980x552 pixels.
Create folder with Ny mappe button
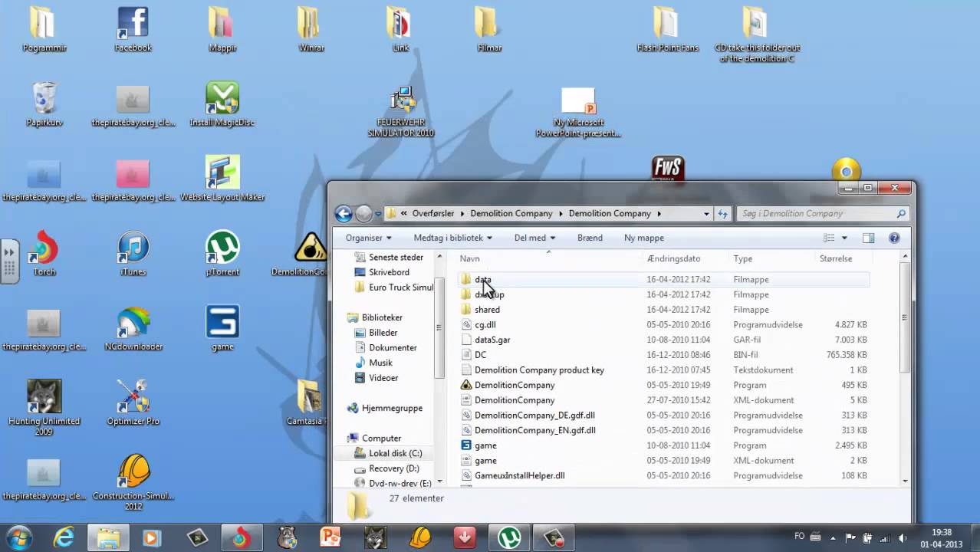click(x=644, y=238)
